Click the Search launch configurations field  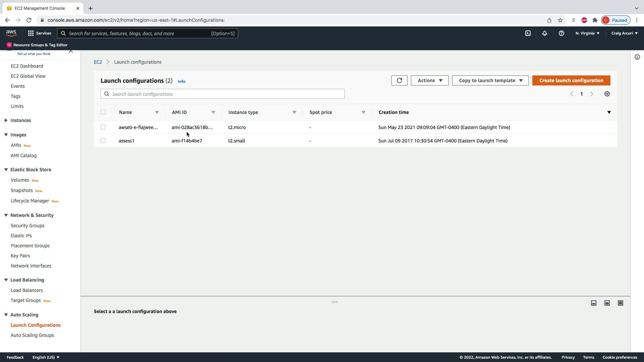click(x=223, y=94)
